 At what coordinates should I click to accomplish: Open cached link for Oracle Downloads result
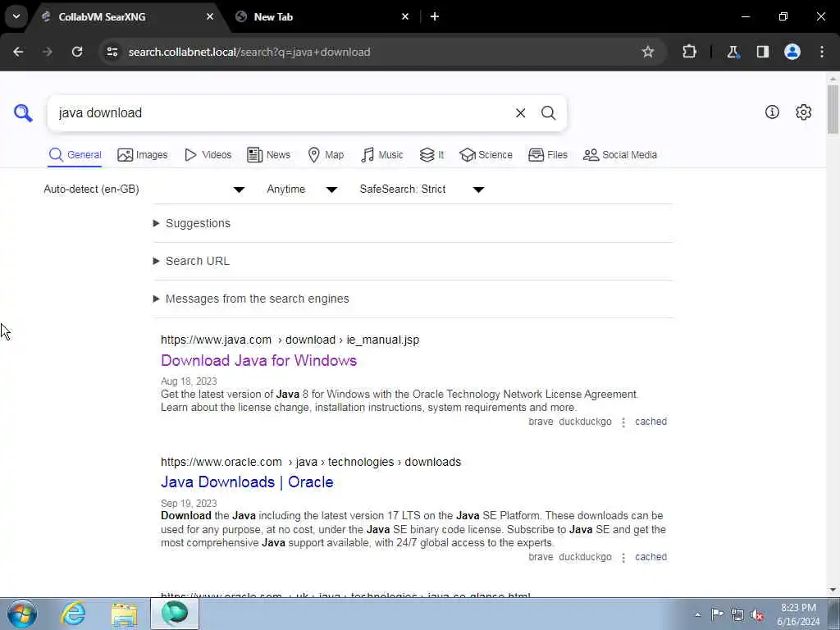coord(651,557)
